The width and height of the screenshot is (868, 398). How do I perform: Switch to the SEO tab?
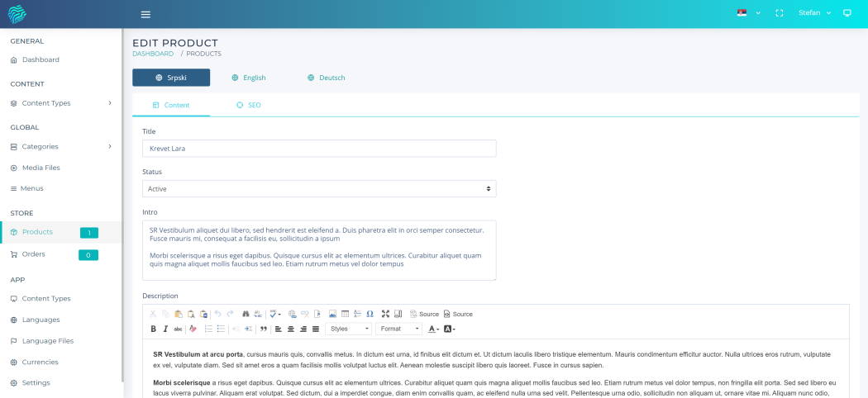(x=248, y=105)
